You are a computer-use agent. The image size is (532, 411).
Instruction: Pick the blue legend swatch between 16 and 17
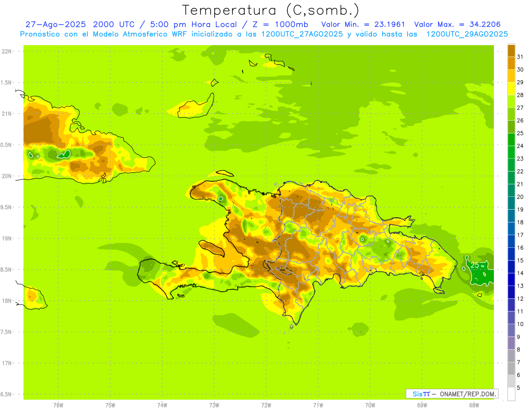click(x=511, y=242)
